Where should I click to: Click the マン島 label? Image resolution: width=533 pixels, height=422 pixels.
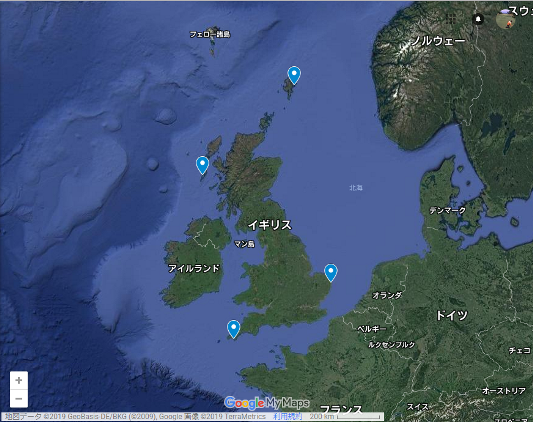tap(244, 244)
